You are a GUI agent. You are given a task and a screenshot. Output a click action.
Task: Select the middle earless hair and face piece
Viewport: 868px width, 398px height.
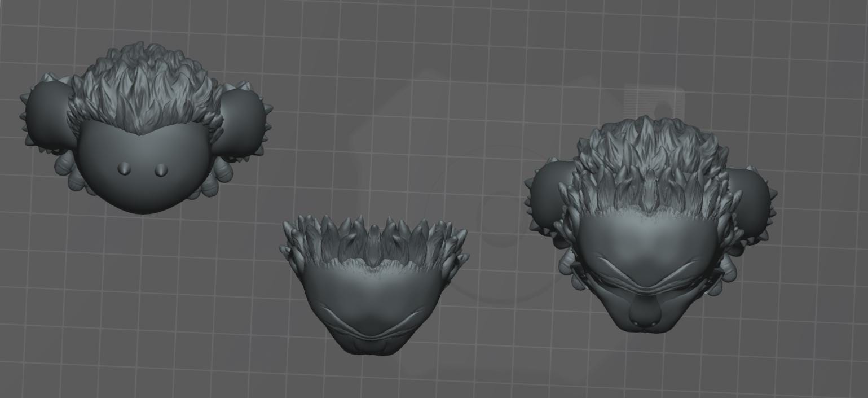(374, 285)
